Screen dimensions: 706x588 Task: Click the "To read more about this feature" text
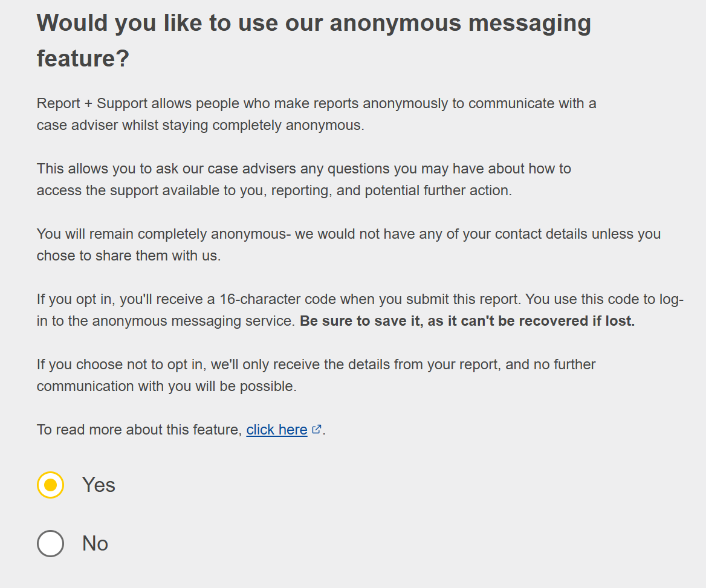click(139, 430)
